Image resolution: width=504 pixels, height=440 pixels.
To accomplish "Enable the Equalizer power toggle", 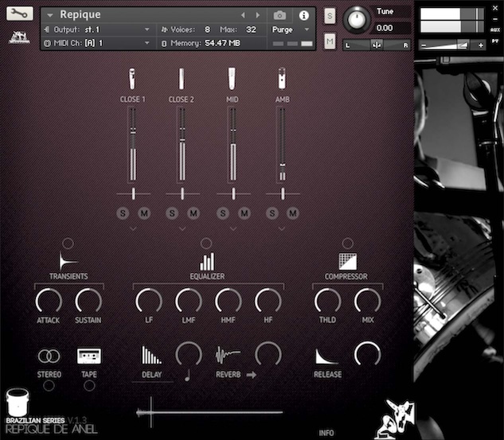I will (x=207, y=243).
